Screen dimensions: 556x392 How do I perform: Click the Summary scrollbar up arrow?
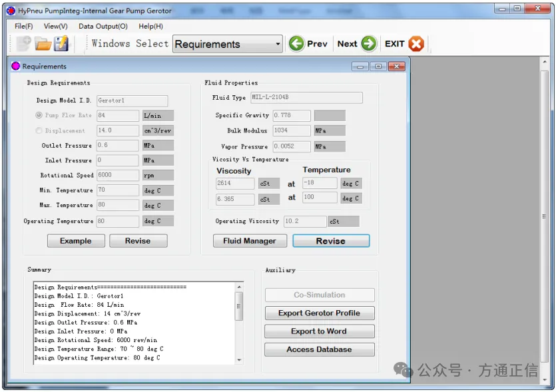[239, 287]
